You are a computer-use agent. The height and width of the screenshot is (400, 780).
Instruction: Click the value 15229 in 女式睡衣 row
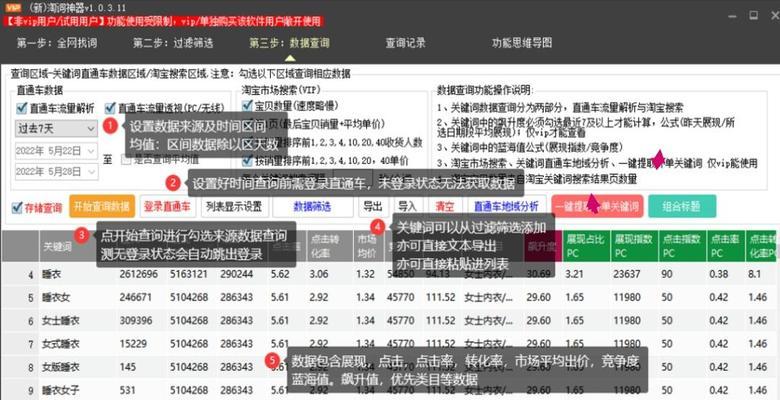click(x=133, y=344)
